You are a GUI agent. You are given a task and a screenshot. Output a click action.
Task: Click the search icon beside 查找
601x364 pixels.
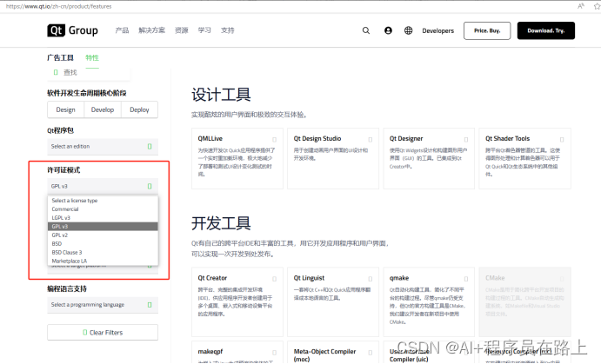tap(56, 72)
